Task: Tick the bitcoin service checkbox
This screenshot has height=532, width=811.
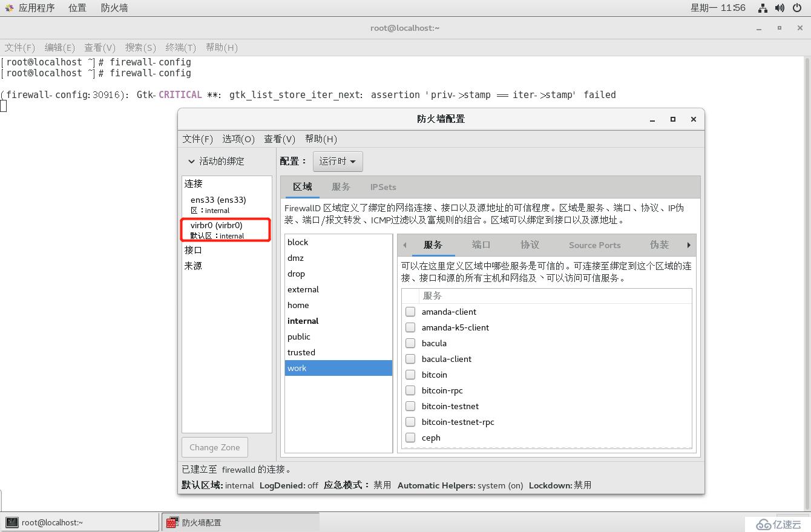Action: point(410,375)
